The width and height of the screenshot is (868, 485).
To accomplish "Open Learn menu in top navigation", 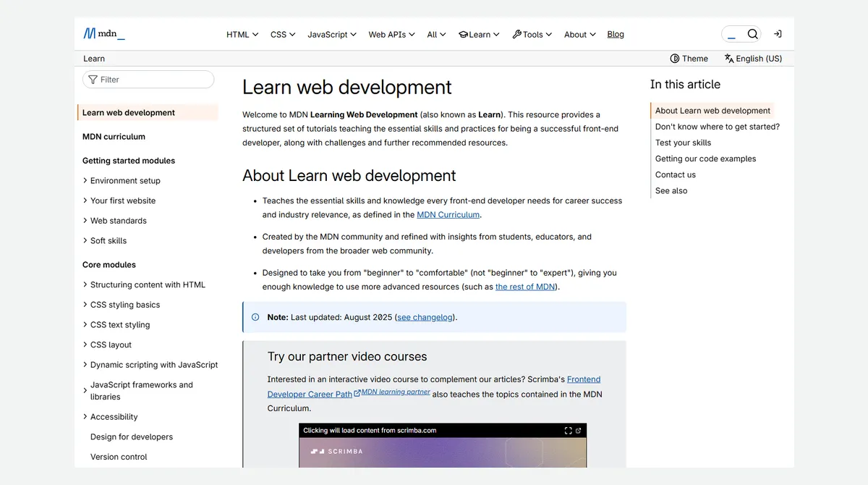I will 479,34.
